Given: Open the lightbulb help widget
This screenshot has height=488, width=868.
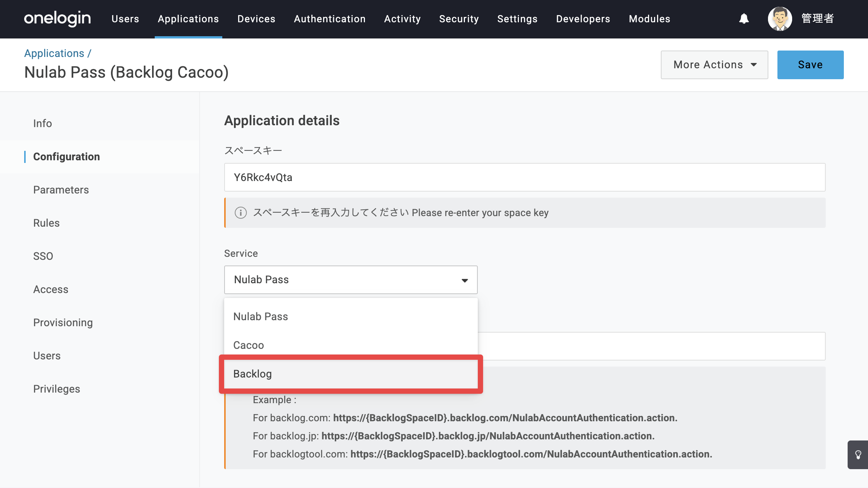Looking at the screenshot, I should click(858, 454).
